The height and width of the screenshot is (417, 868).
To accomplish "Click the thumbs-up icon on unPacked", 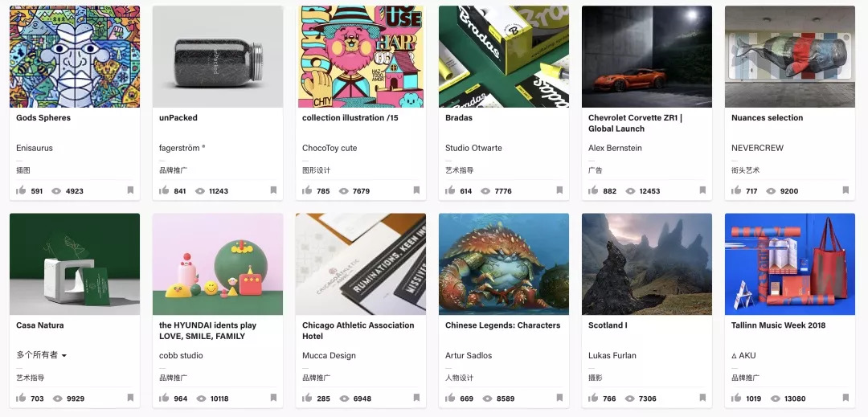I will click(x=164, y=190).
